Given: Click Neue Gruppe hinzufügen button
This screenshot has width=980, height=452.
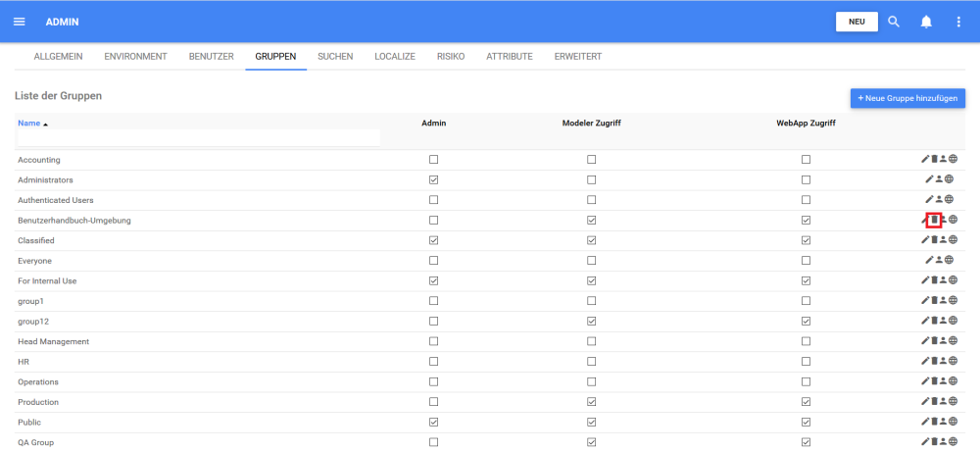Looking at the screenshot, I should point(907,98).
